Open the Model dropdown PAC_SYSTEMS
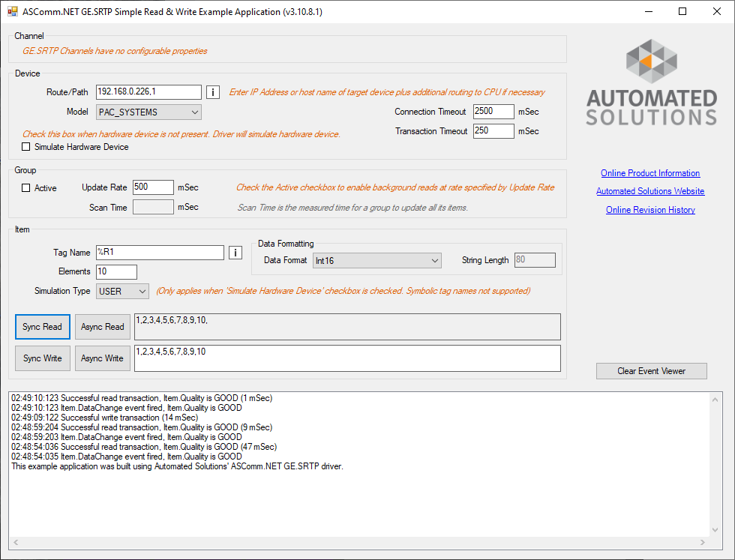Screen dimensions: 735x560 (x=148, y=112)
